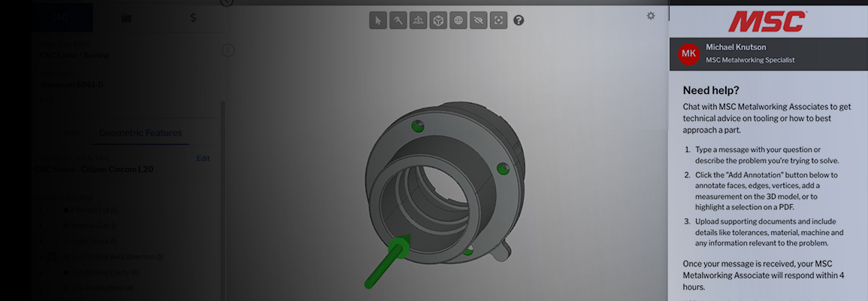Select Live Tooling Hole (4) feature
Image resolution: width=868 pixels, height=301 pixels.
[102, 287]
